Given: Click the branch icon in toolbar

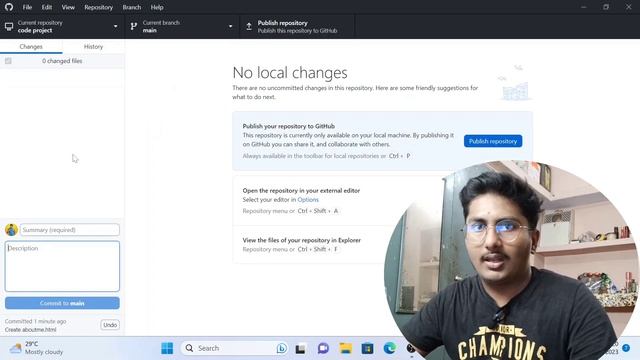Looking at the screenshot, I should click(133, 27).
